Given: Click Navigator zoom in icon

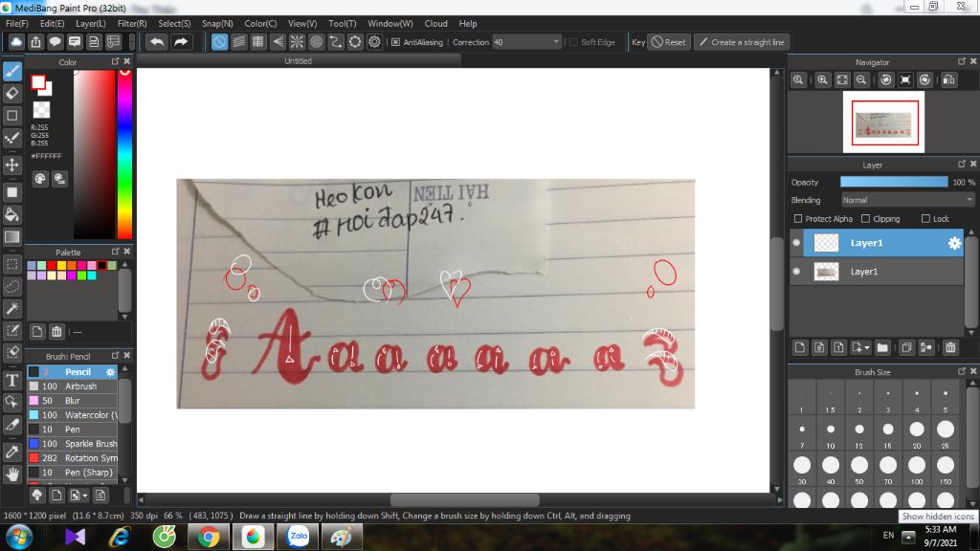Looking at the screenshot, I should pos(822,80).
